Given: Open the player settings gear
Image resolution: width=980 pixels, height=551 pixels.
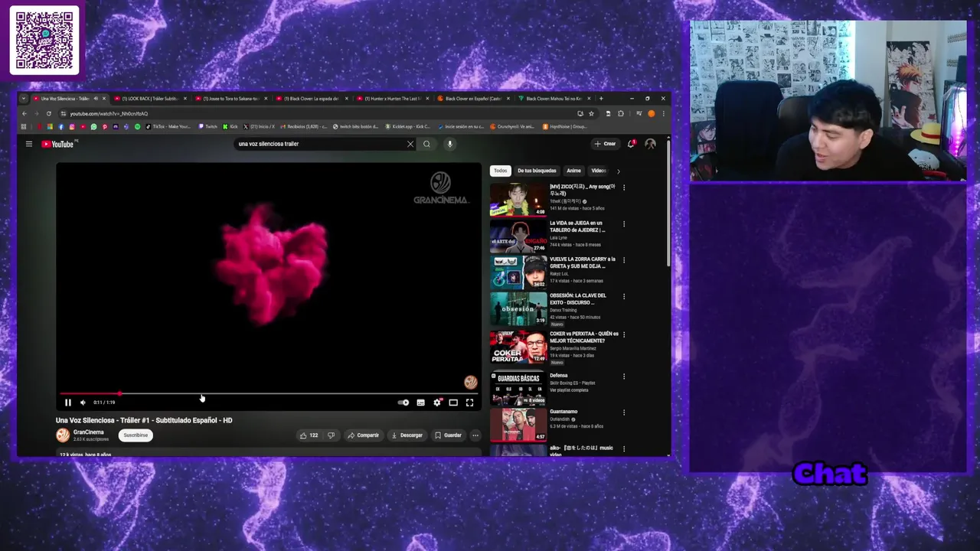Looking at the screenshot, I should (x=437, y=403).
